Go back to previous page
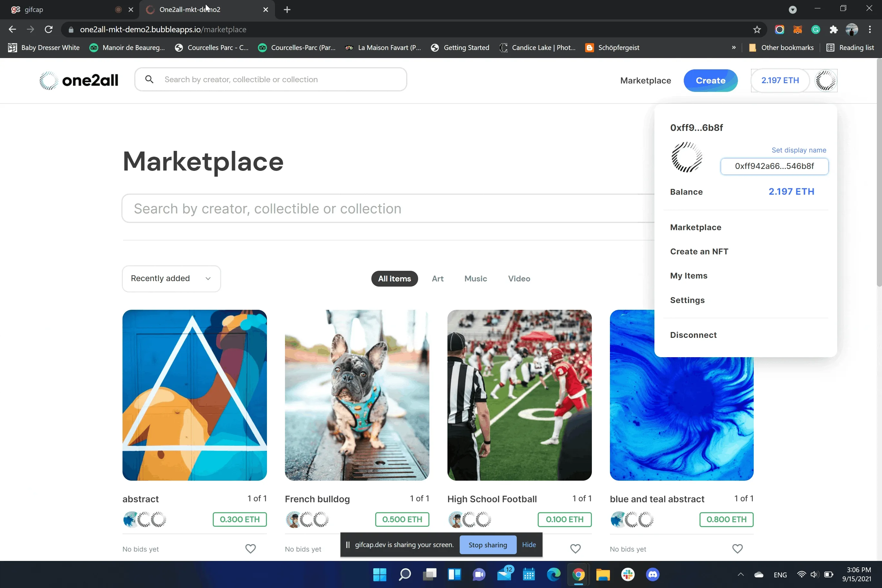Viewport: 882px width, 588px height. [x=12, y=30]
